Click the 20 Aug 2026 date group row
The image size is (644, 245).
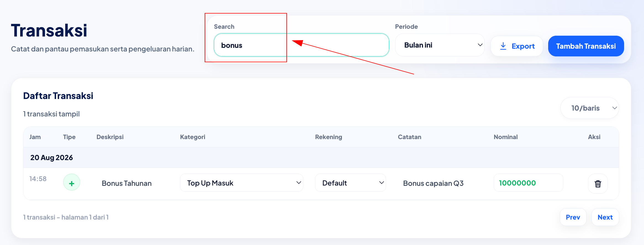point(321,158)
